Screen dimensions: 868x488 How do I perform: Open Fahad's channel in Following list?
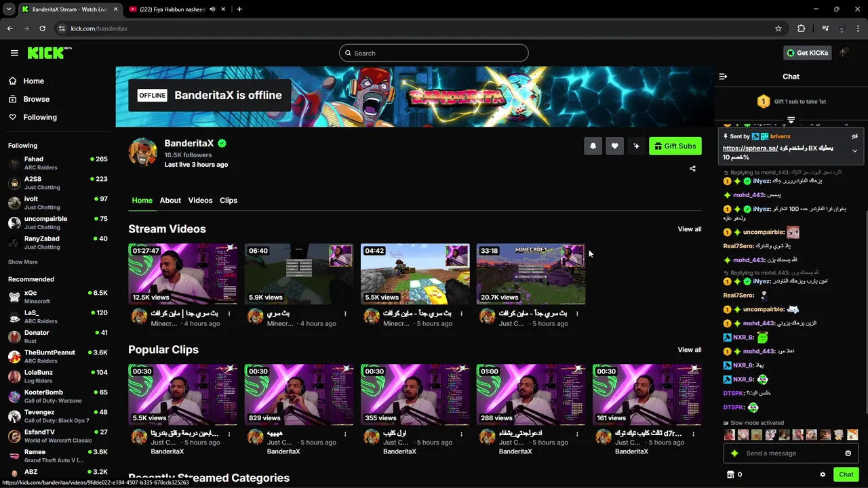tap(58, 163)
